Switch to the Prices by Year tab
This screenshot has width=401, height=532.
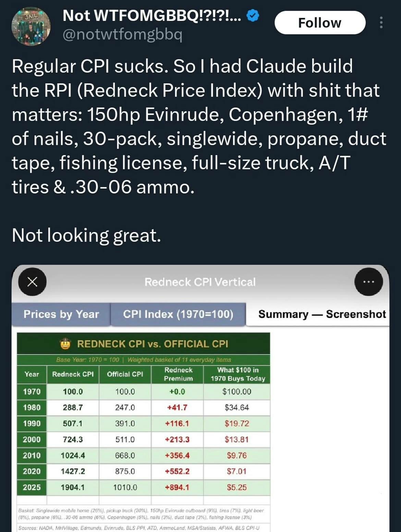tap(61, 314)
